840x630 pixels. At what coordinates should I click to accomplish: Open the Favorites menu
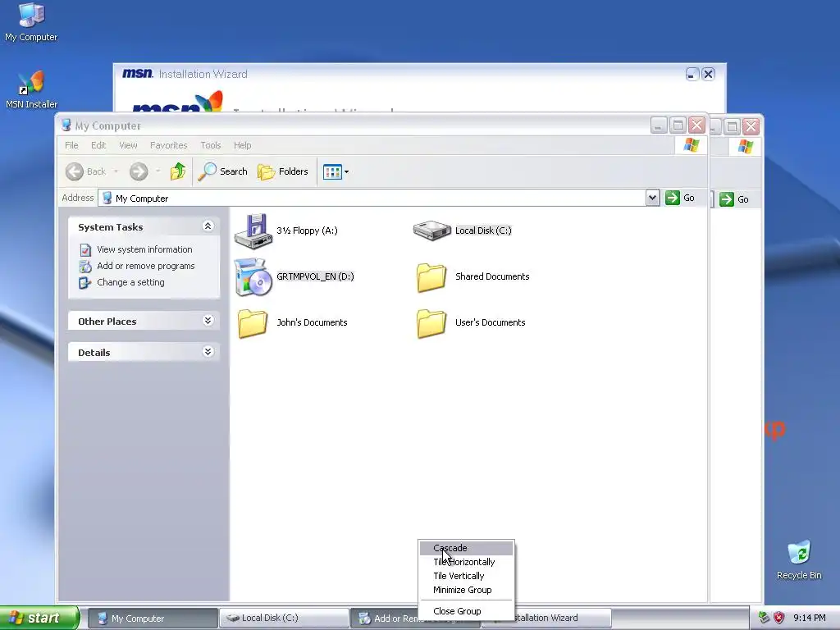169,145
